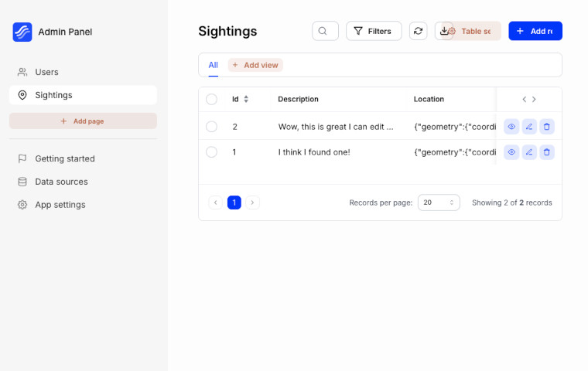
Task: Open Data sources in the sidebar
Action: (x=61, y=182)
